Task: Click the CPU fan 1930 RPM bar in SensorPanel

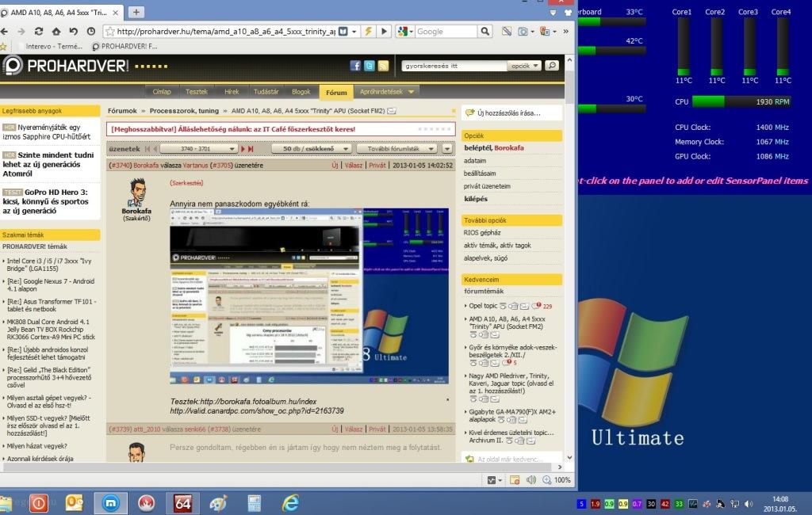Action: pyautogui.click(x=741, y=101)
